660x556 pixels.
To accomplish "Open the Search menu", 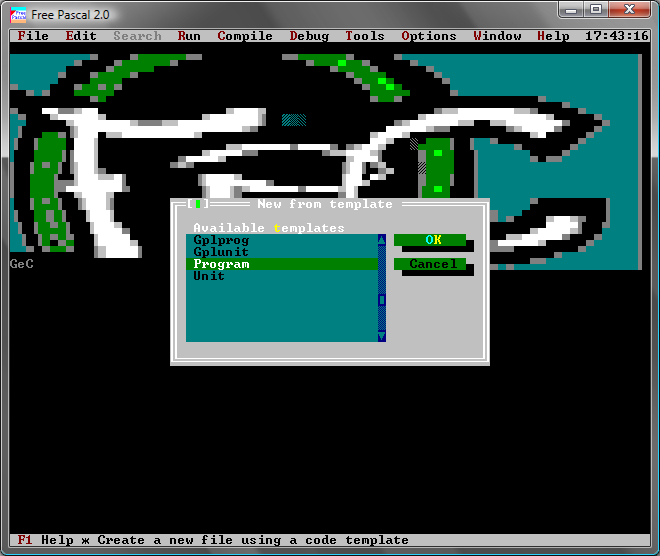I will [137, 36].
